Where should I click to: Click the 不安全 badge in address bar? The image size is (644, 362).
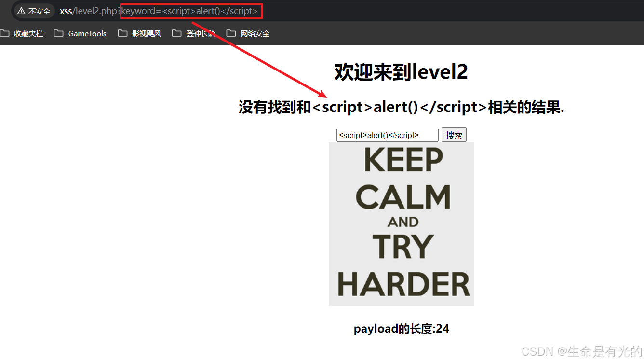[33, 11]
